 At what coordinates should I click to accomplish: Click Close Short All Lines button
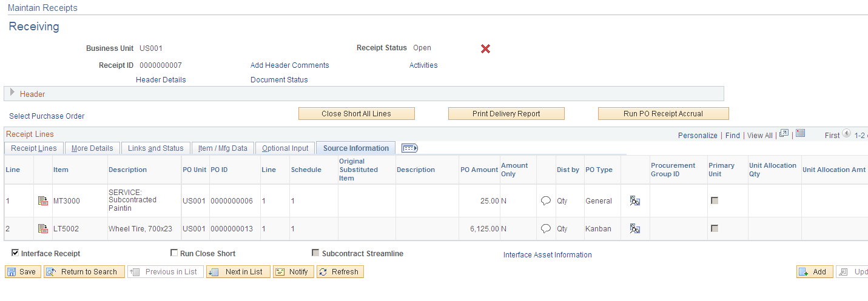tap(357, 114)
